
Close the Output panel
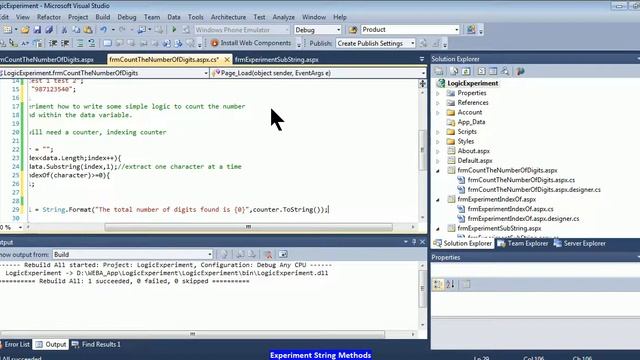[422, 242]
